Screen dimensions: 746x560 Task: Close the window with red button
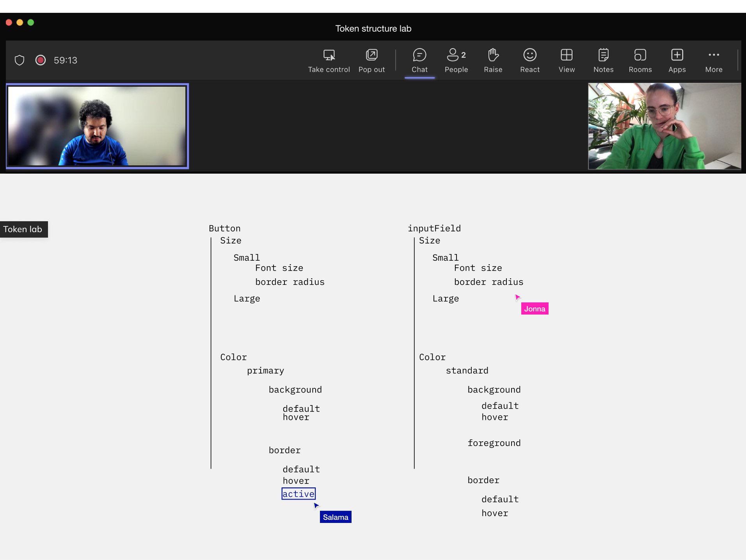[9, 22]
